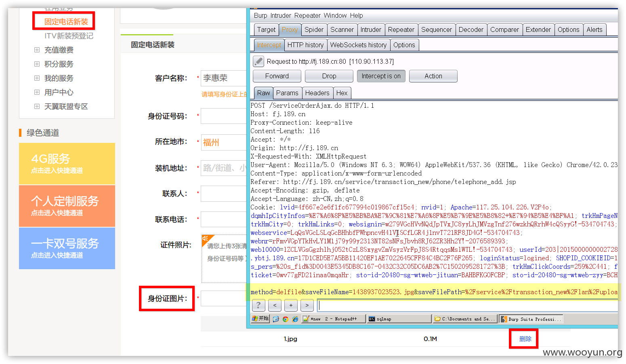Click the 客户名称 input field
Screen dimensions: 626x364
pyautogui.click(x=223, y=78)
